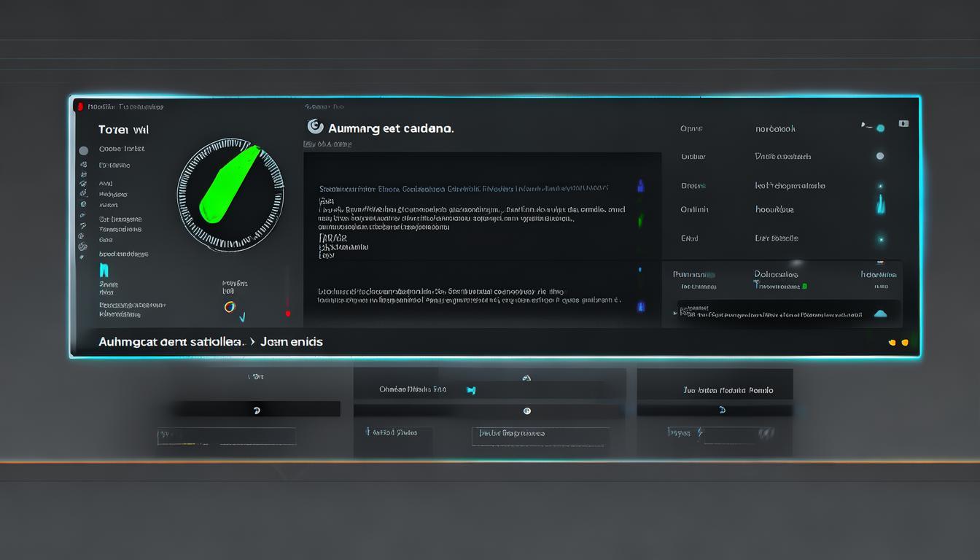980x560 pixels.
Task: Expand the chevron in the bottom breadcrumb bar
Action: (252, 341)
